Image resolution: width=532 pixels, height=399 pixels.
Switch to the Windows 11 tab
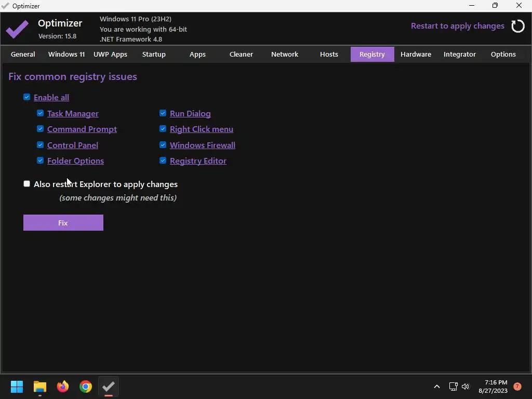click(x=66, y=54)
